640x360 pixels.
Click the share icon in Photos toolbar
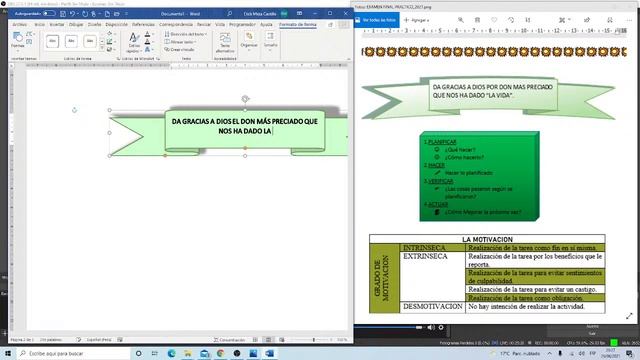(x=587, y=20)
